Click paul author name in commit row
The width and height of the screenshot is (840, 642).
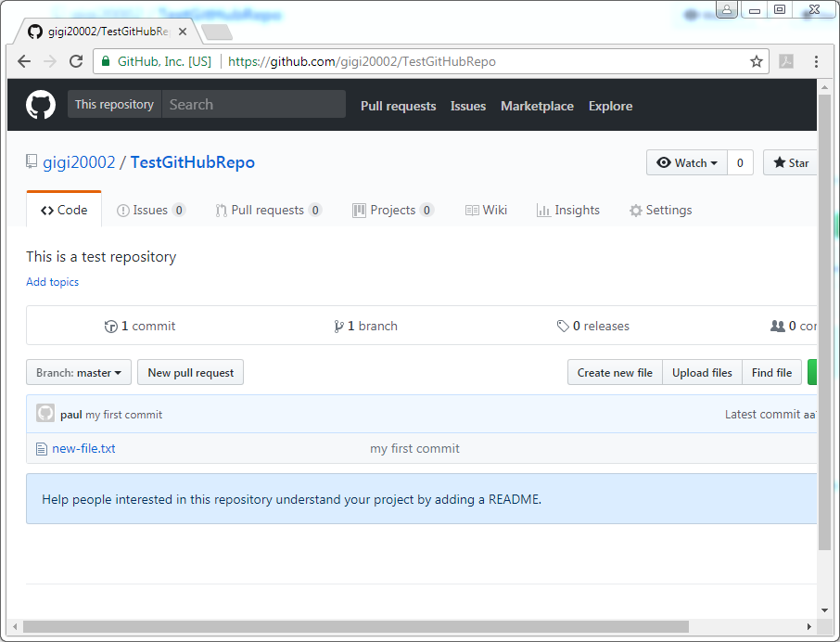click(x=71, y=415)
